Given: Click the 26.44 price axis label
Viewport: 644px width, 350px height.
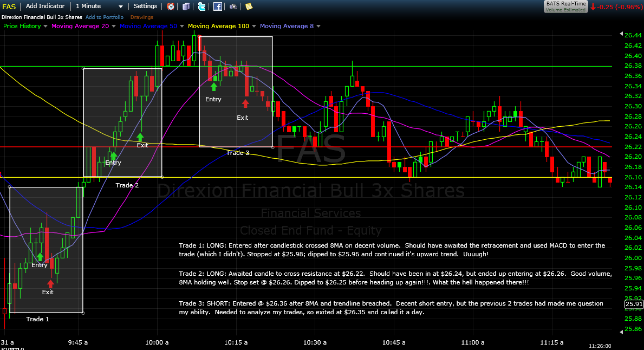Looking at the screenshot, I should (633, 35).
